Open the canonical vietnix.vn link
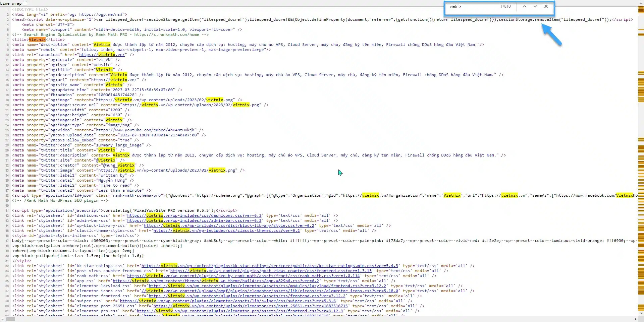Viewport: 644px width, 322px height. pyautogui.click(x=102, y=55)
